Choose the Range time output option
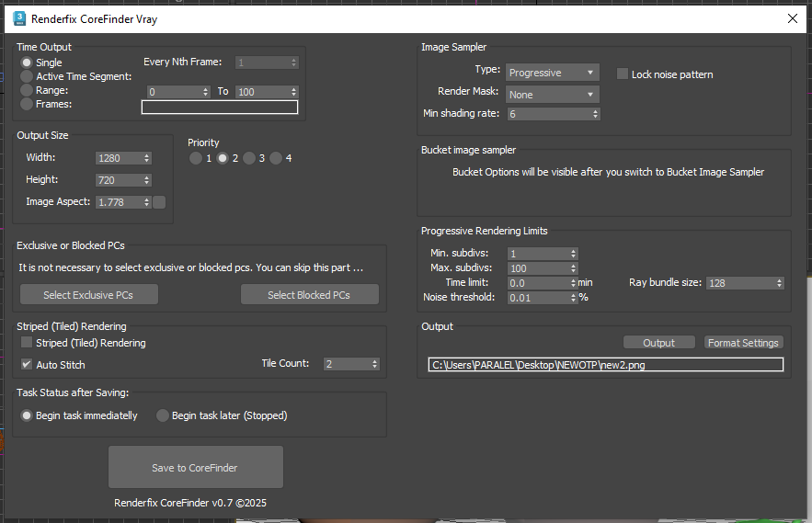This screenshot has height=523, width=812. coord(27,90)
